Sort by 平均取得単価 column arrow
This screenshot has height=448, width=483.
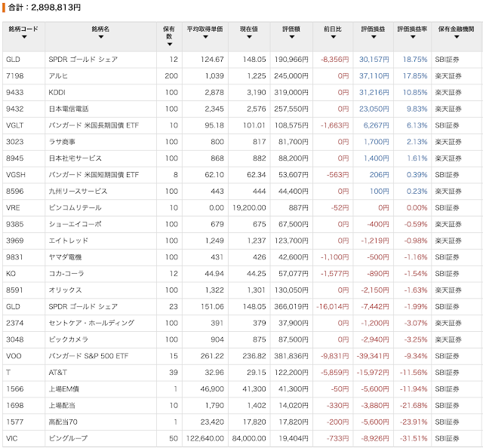205,37
